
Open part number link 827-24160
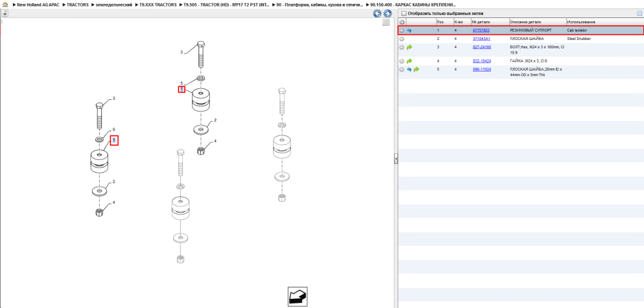(x=482, y=47)
